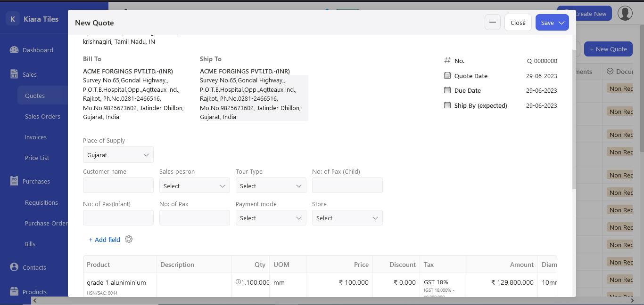644x305 pixels.
Task: Click the Due Date calendar icon
Action: pyautogui.click(x=447, y=90)
